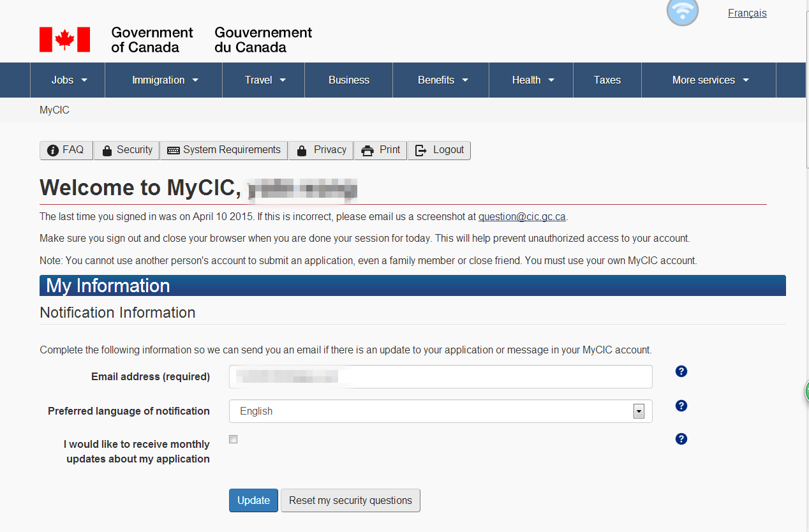The width and height of the screenshot is (809, 532).
Task: Click the System Requirements keyboard icon
Action: point(174,151)
